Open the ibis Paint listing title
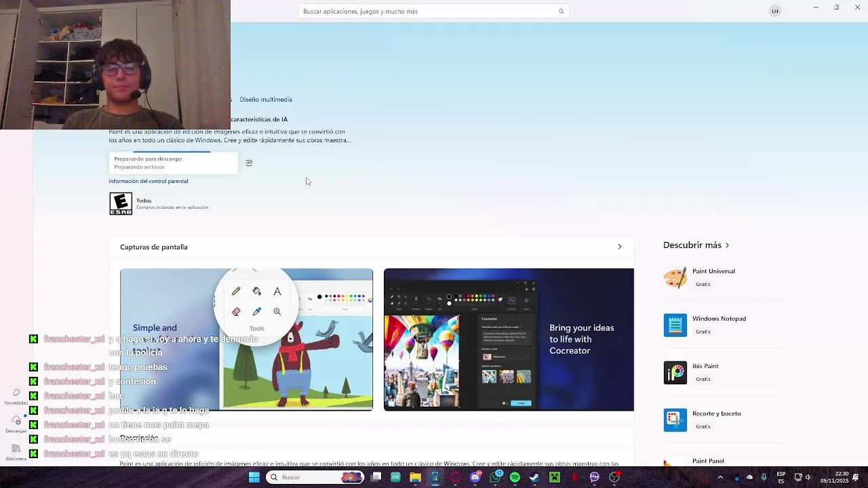This screenshot has height=488, width=868. tap(705, 366)
